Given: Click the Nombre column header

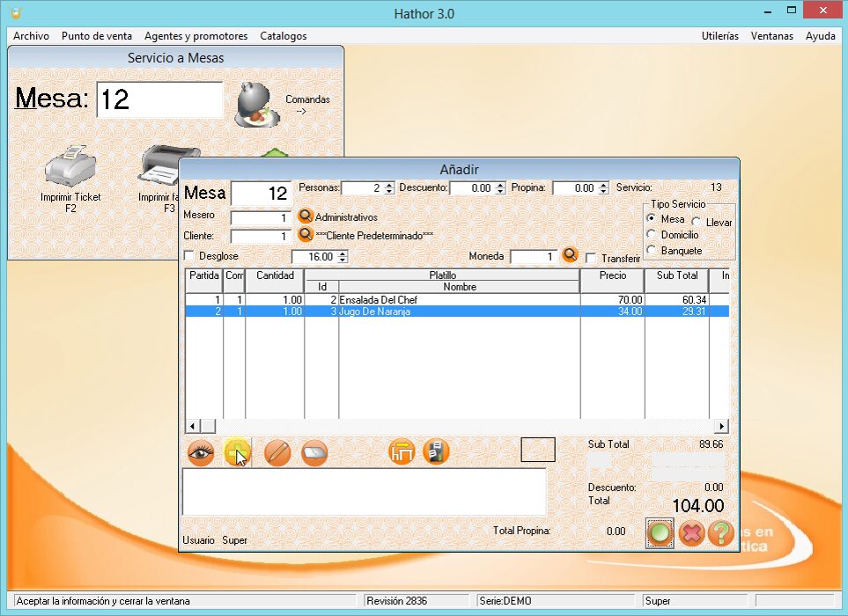Looking at the screenshot, I should (459, 287).
